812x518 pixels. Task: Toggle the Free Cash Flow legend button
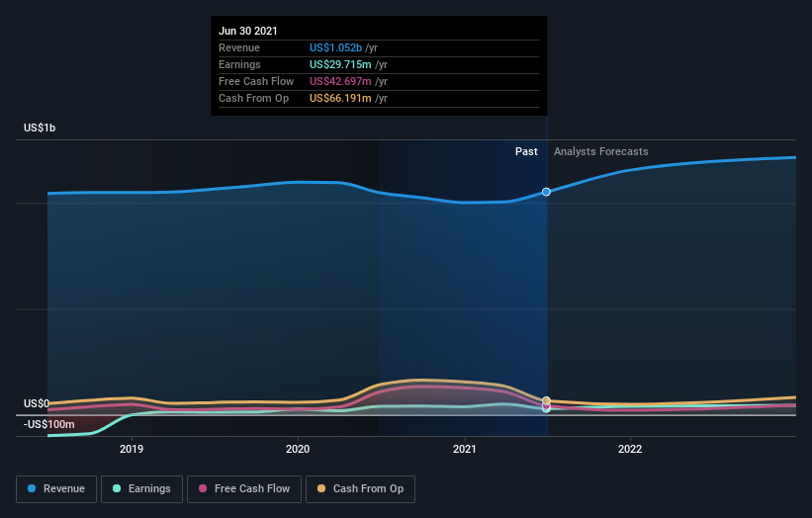click(244, 489)
